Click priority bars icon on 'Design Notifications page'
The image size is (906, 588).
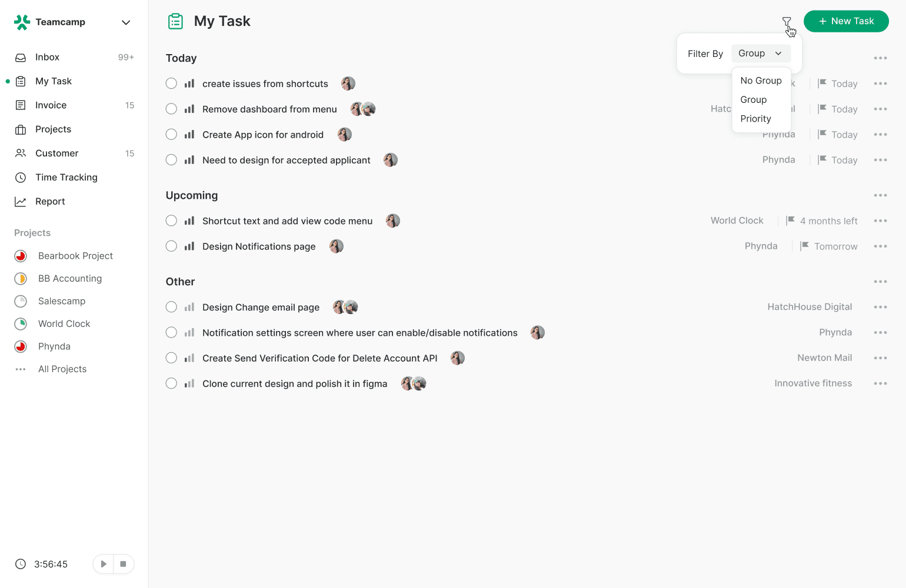tap(189, 246)
